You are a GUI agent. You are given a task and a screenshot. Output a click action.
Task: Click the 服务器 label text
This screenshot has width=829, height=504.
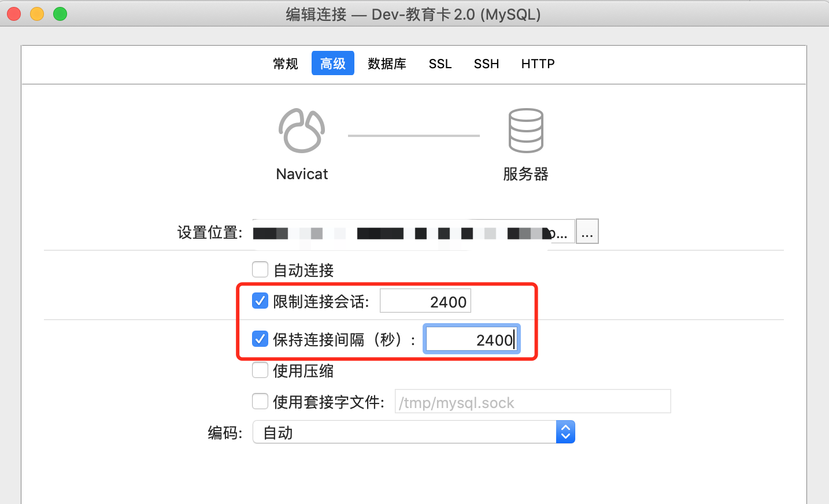[x=525, y=174]
